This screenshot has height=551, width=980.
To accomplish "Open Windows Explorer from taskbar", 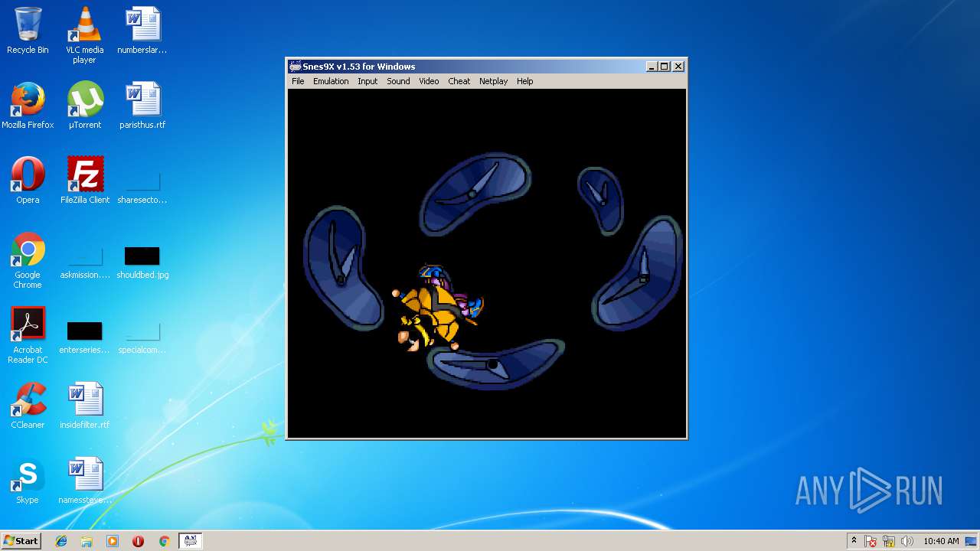I will (x=87, y=541).
